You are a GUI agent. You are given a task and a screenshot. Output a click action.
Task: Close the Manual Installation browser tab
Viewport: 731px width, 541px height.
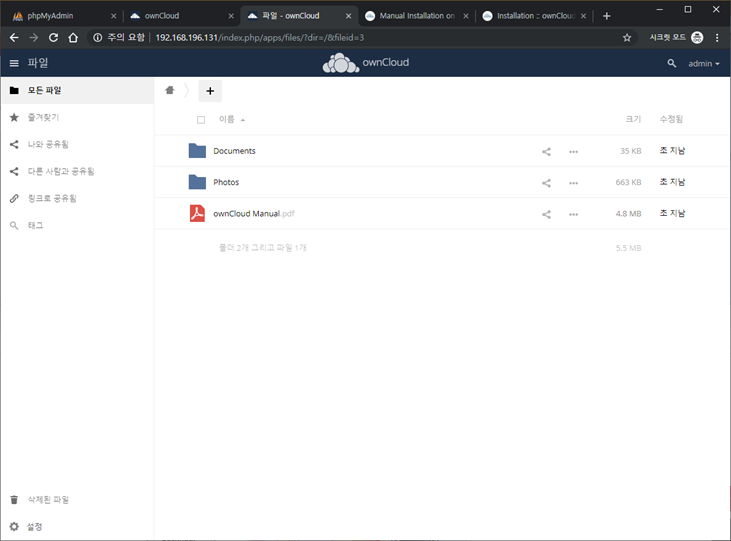point(466,16)
